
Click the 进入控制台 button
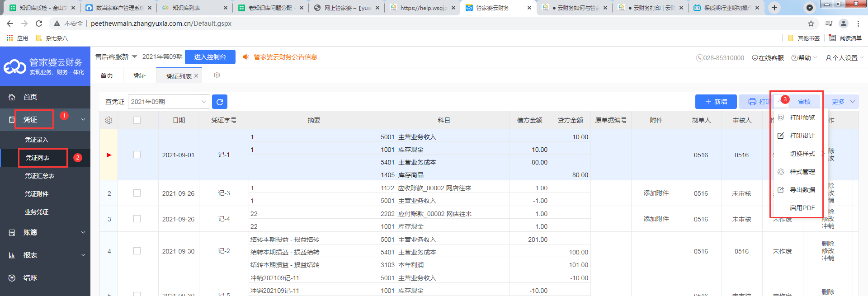point(210,57)
